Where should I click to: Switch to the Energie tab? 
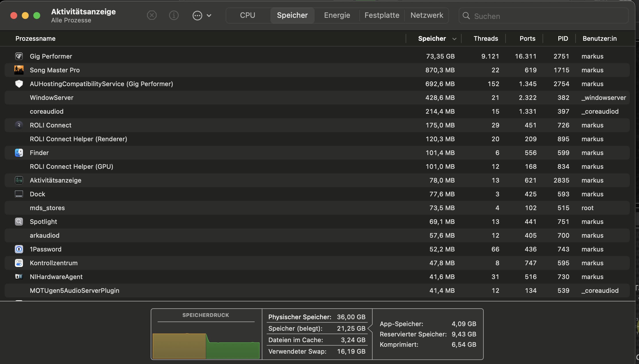[337, 15]
